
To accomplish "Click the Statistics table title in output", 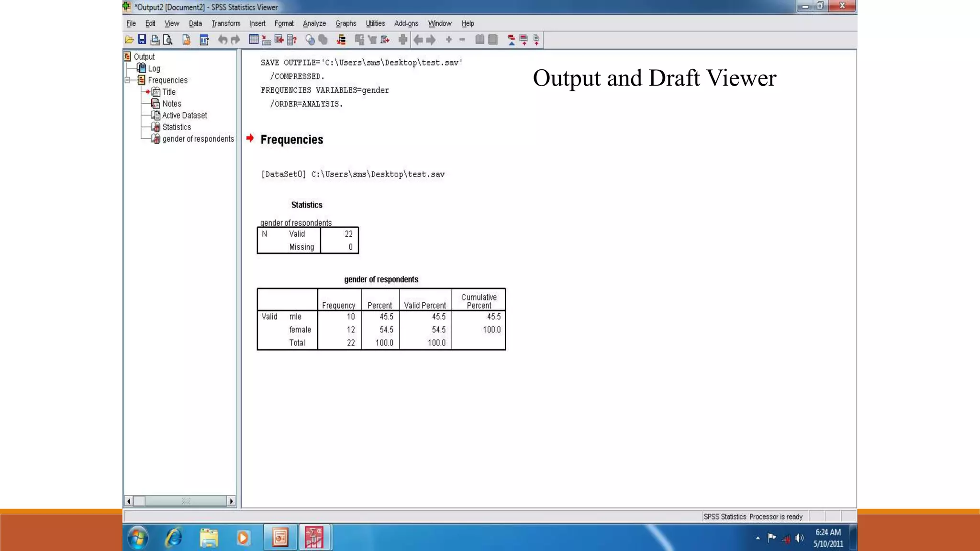I will point(307,205).
